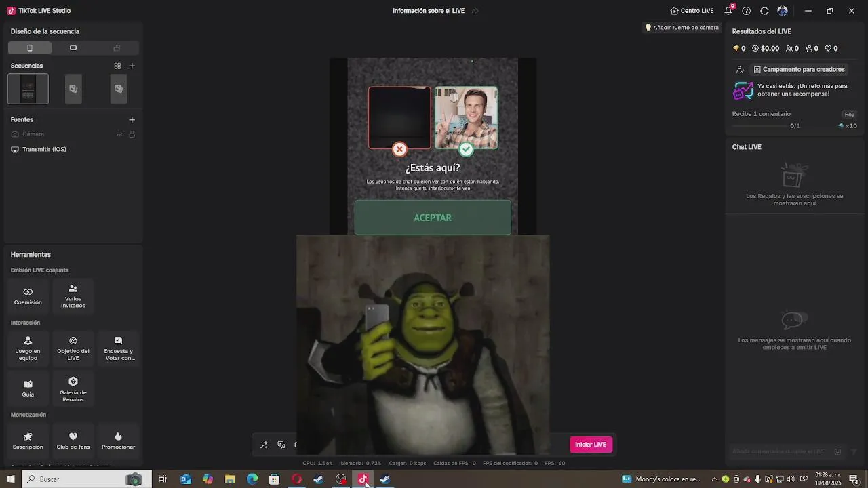Click the new followers count icon
Image resolution: width=868 pixels, height=488 pixels.
click(x=812, y=49)
